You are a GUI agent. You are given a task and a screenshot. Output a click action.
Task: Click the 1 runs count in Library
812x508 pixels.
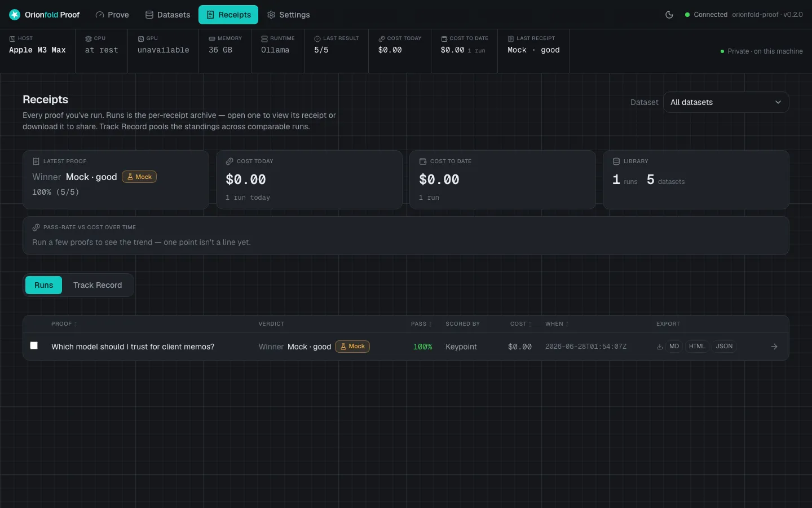[x=625, y=180]
